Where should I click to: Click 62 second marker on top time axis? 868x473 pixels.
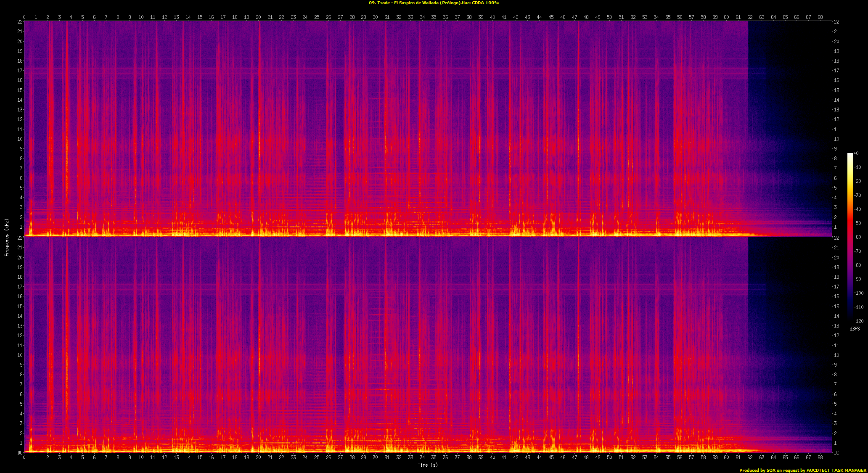click(750, 17)
